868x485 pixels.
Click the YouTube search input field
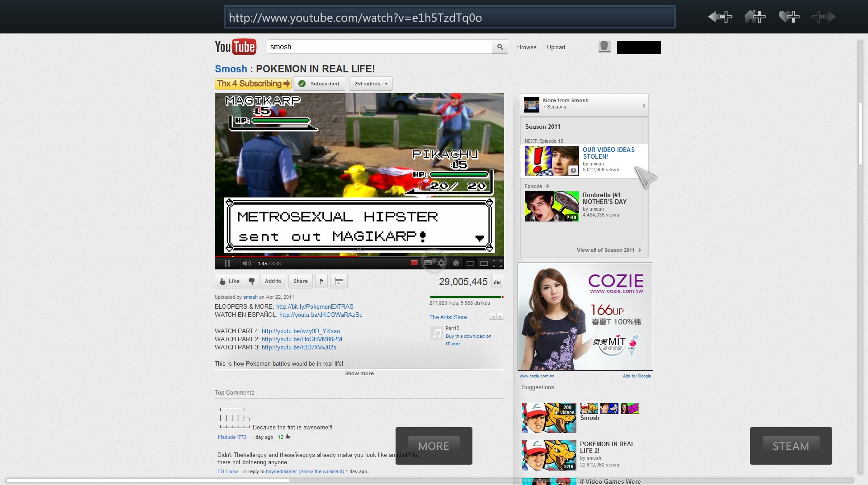[379, 47]
